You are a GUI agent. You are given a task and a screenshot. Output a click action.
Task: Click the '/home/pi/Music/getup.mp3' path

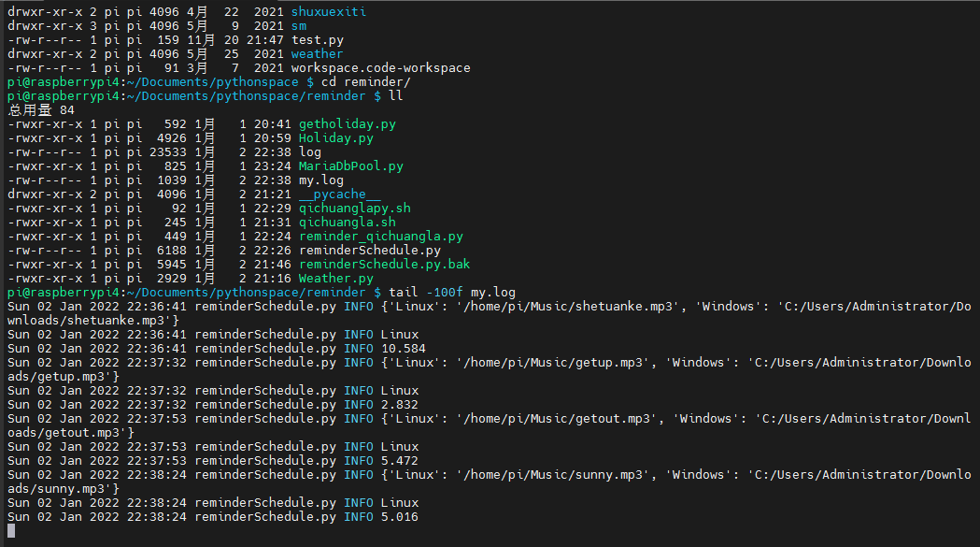(553, 363)
